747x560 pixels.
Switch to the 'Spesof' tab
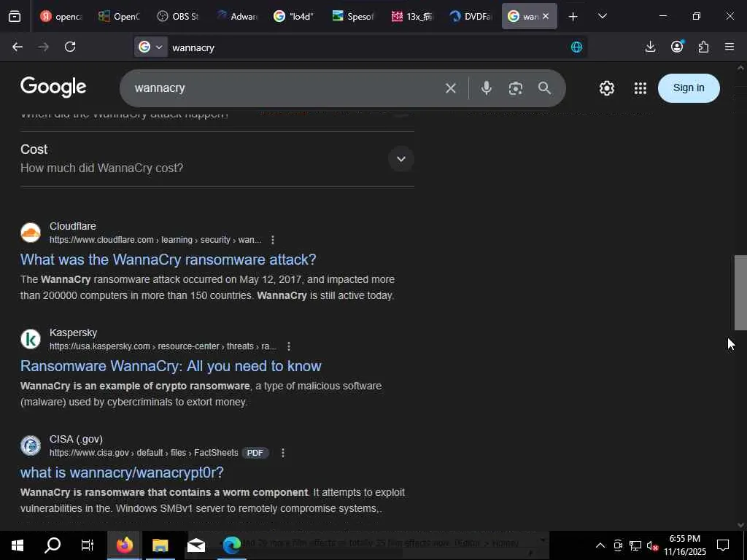tap(353, 17)
